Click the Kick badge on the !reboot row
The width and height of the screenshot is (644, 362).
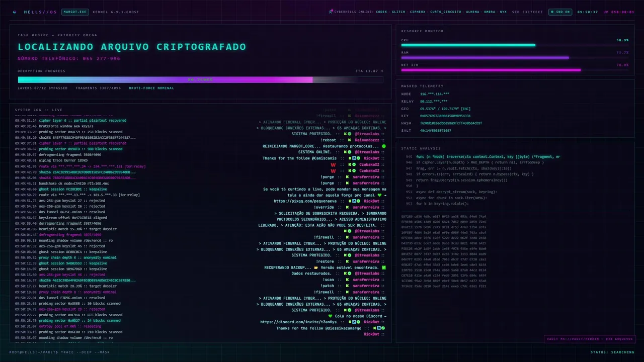tap(348, 140)
